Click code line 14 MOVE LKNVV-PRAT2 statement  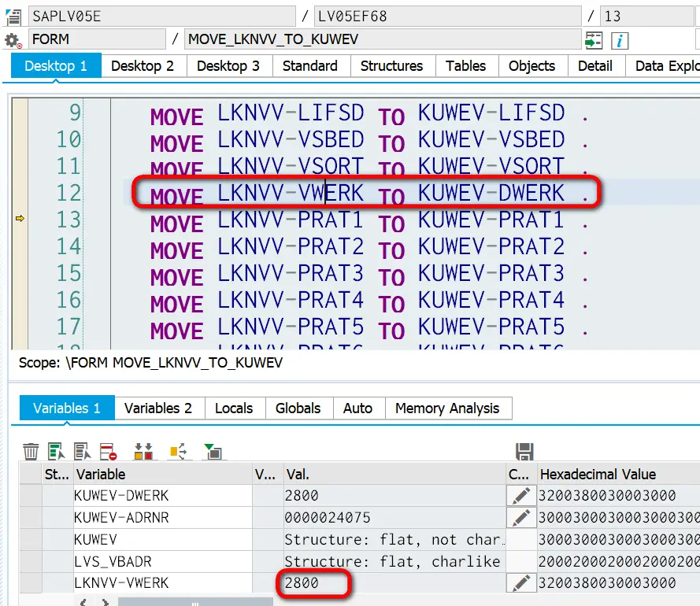(369, 247)
